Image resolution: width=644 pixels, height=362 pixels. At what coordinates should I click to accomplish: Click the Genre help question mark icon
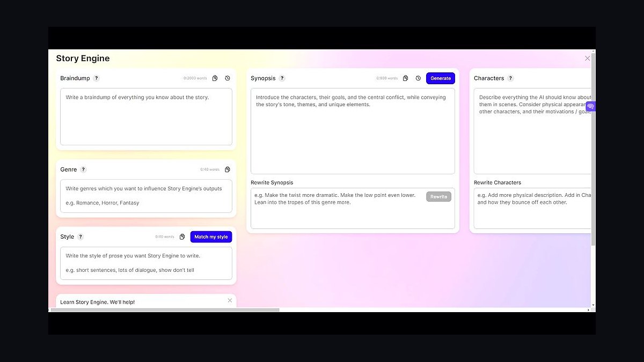pyautogui.click(x=83, y=169)
